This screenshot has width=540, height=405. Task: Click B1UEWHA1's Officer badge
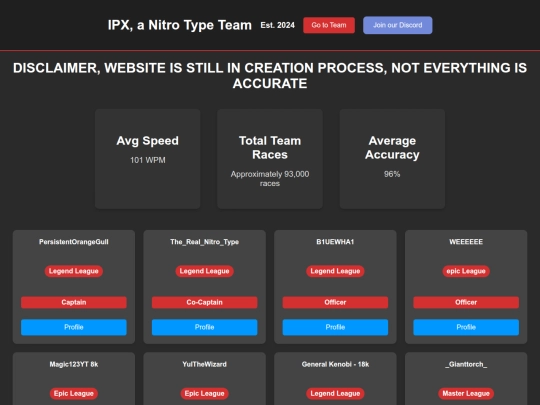335,302
